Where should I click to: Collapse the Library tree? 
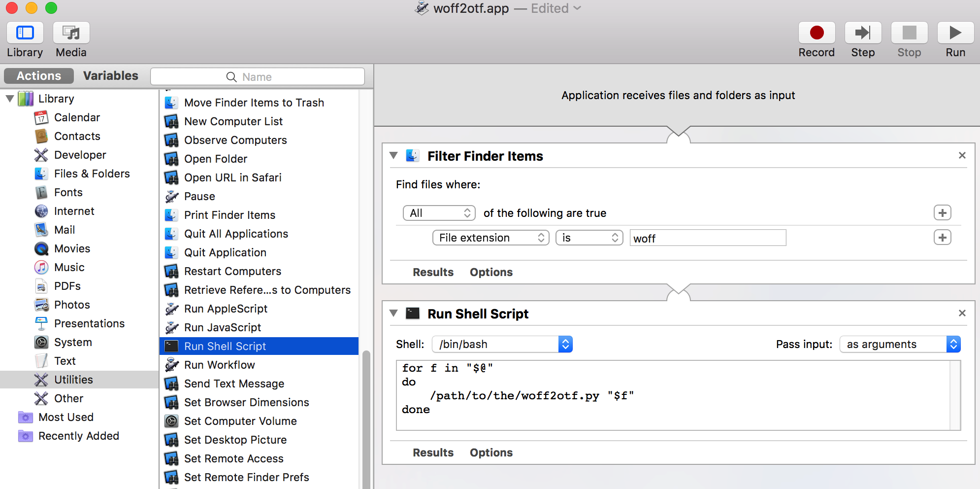click(x=9, y=99)
